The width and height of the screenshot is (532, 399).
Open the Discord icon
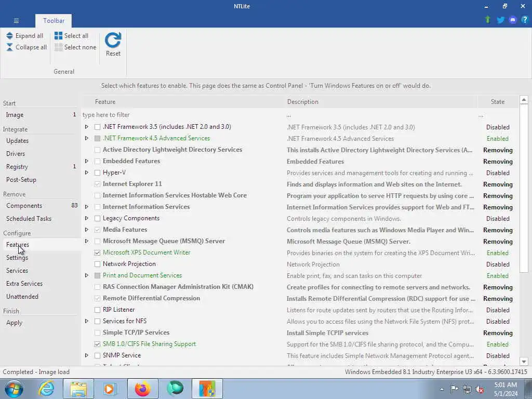513,20
